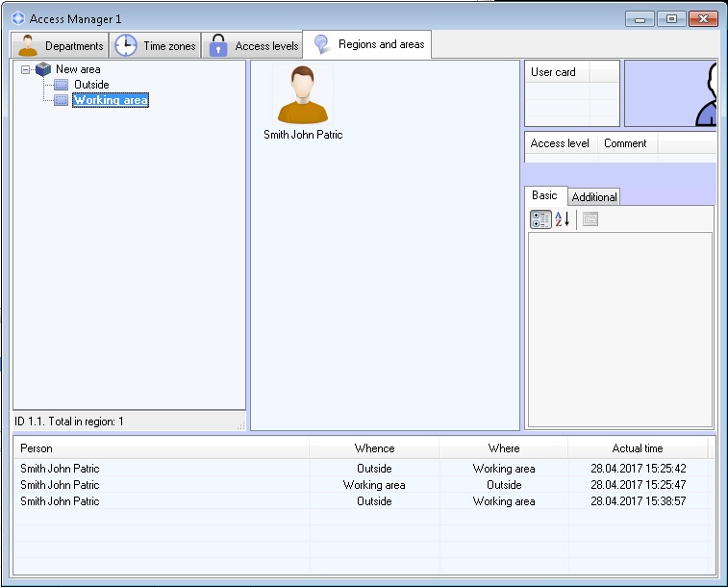This screenshot has height=588, width=728.
Task: Click the Access Manager app icon in title bar
Action: click(18, 18)
